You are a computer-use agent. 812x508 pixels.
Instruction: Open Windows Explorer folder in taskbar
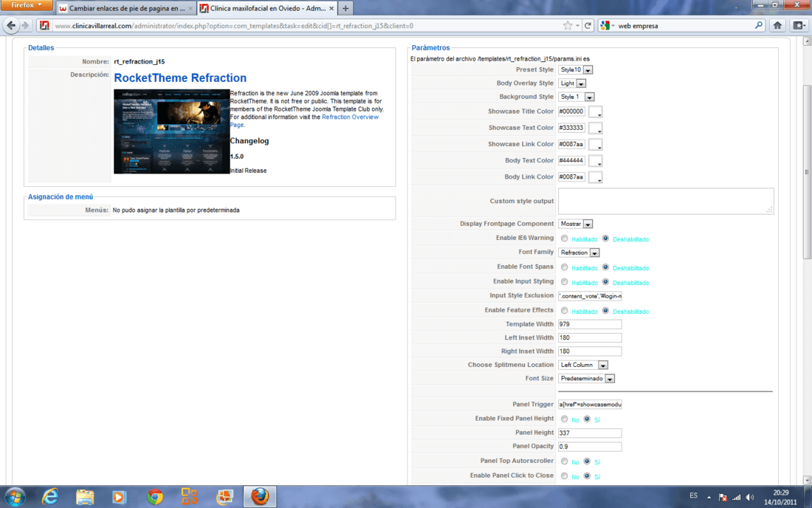85,497
